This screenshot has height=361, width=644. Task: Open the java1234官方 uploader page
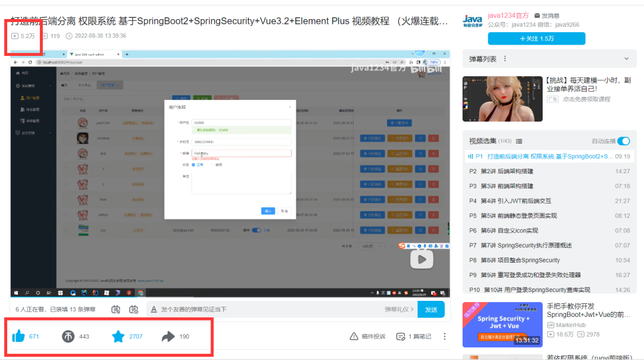pyautogui.click(x=508, y=15)
